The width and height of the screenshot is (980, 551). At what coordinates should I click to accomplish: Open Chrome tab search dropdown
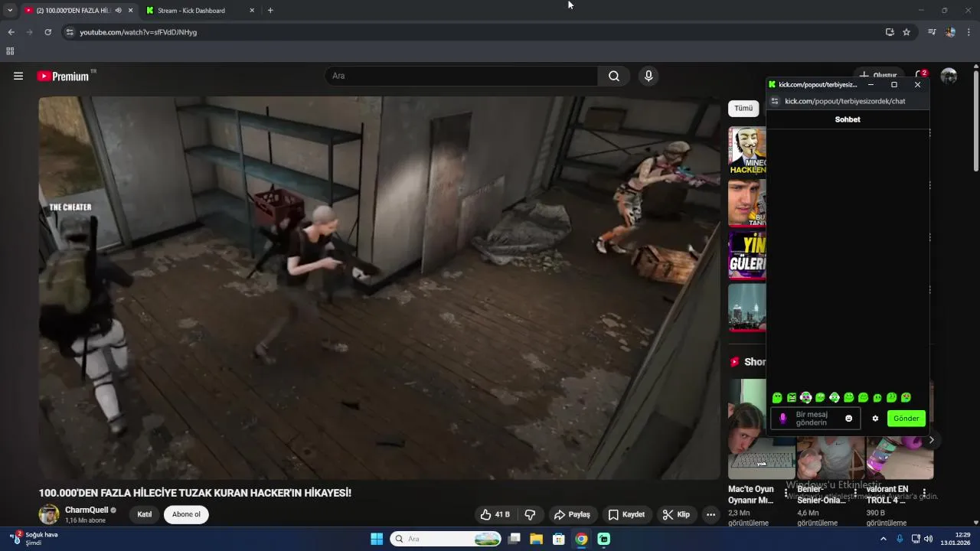(10, 11)
